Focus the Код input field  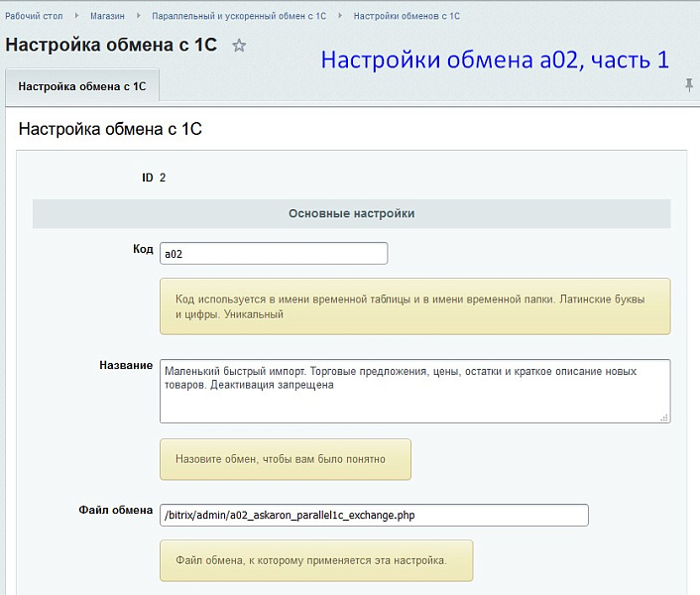pyautogui.click(x=273, y=254)
